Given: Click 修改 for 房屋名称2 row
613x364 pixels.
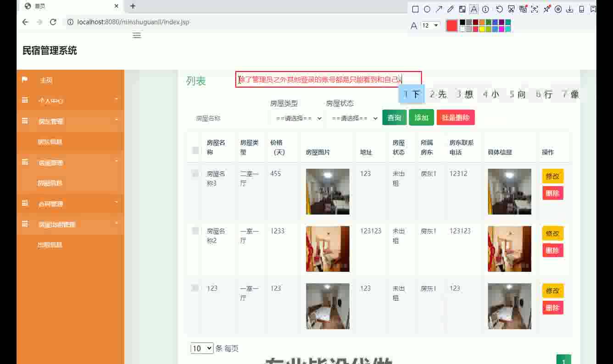Looking at the screenshot, I should point(552,233).
